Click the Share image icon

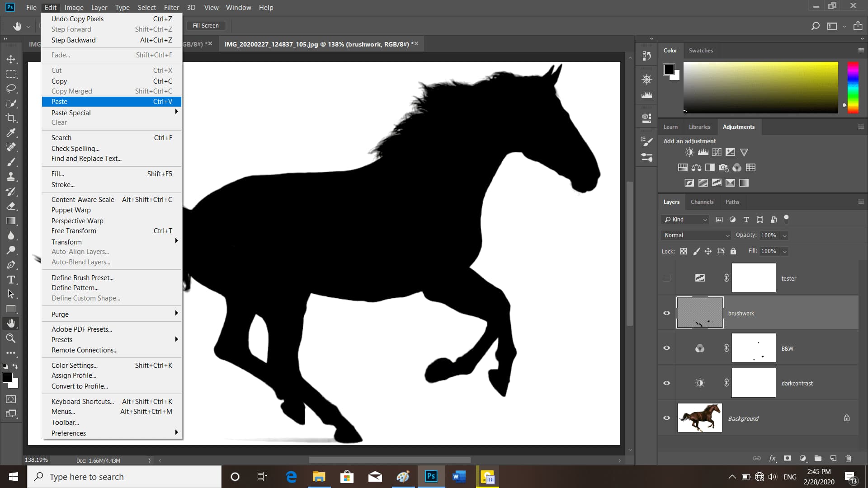[x=858, y=26]
